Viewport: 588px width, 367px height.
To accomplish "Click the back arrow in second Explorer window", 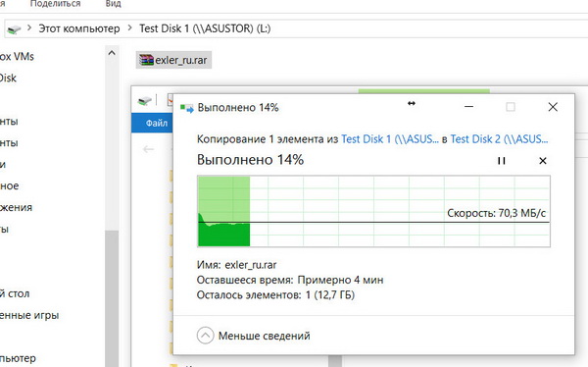I will tap(149, 149).
